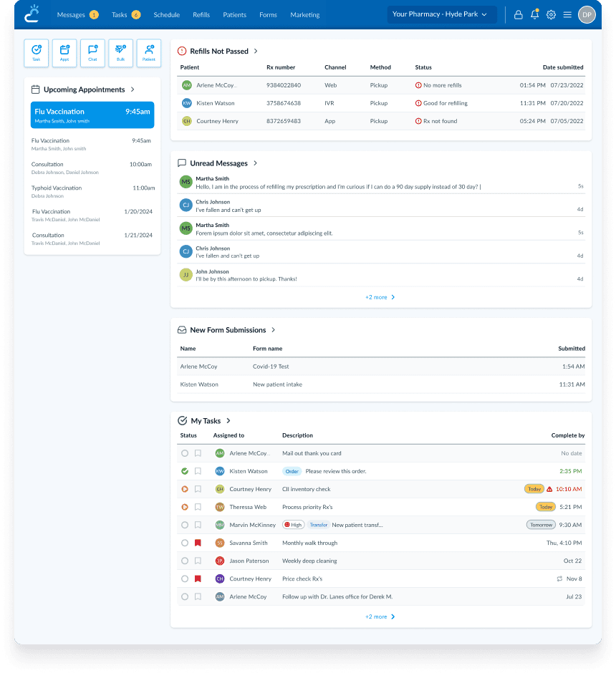Click the Refills Not Passed alert icon
The width and height of the screenshot is (616, 673).
click(182, 51)
